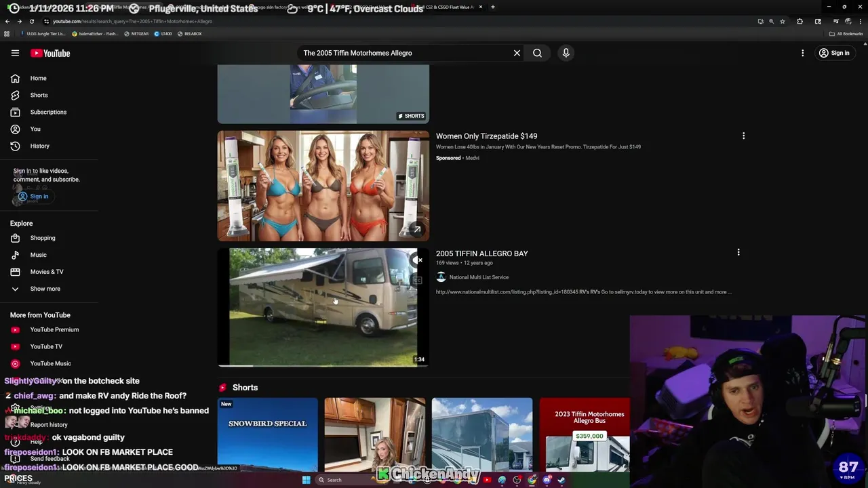
Task: Open the Windows Start menu
Action: click(x=306, y=480)
